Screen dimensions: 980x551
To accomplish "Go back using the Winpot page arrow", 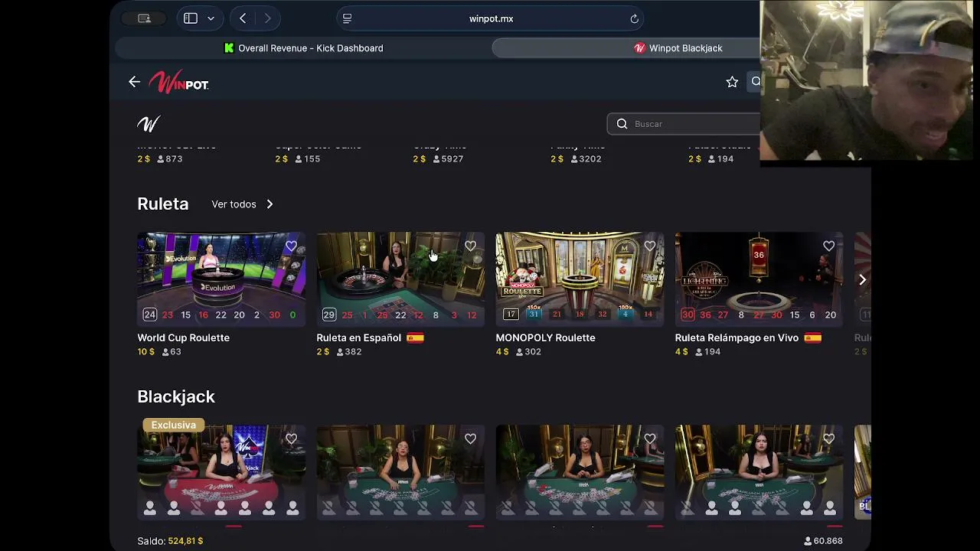I will 135,82.
